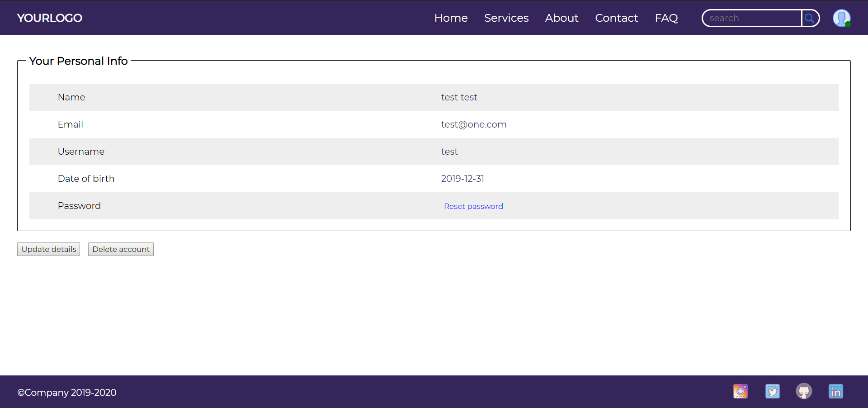The image size is (868, 408).
Task: Click the Date of birth label
Action: coord(86,179)
